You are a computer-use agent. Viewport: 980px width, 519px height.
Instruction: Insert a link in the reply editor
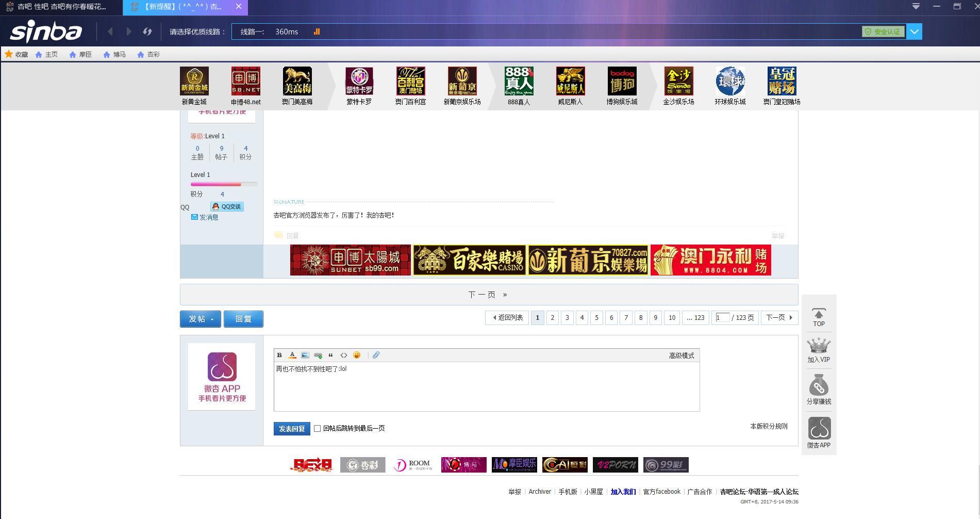[x=318, y=355]
